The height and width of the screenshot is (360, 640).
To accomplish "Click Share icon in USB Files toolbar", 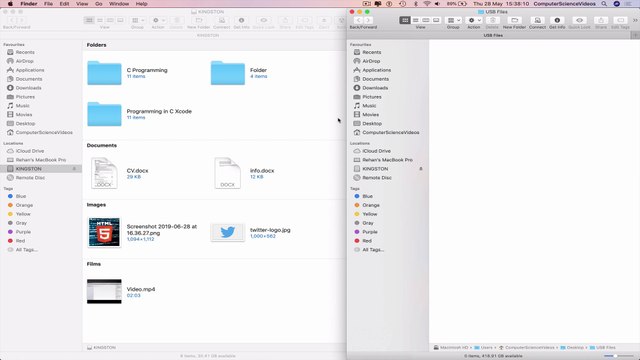I will (x=601, y=20).
